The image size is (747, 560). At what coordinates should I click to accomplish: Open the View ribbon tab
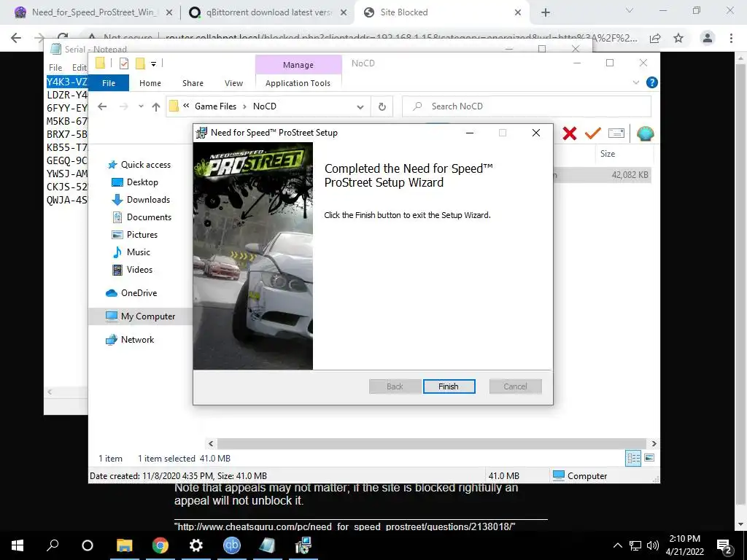[x=234, y=83]
